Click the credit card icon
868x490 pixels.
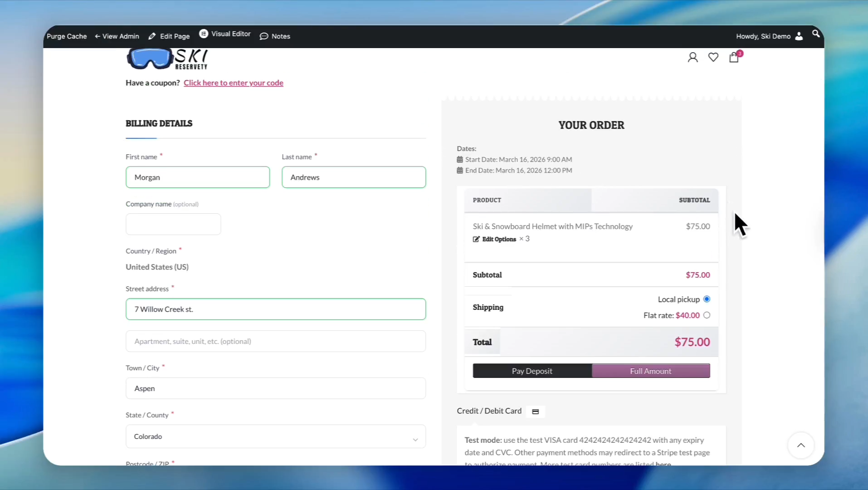pyautogui.click(x=535, y=412)
